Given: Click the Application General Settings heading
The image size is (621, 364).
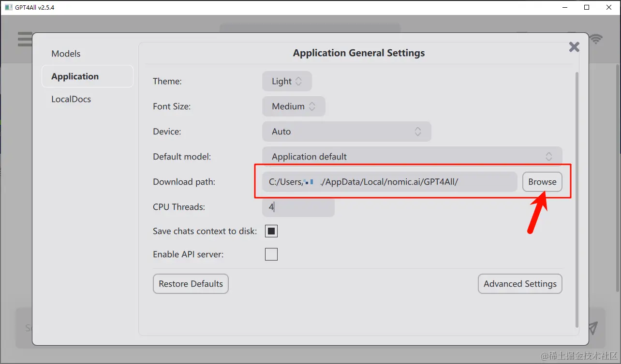Looking at the screenshot, I should [x=359, y=53].
